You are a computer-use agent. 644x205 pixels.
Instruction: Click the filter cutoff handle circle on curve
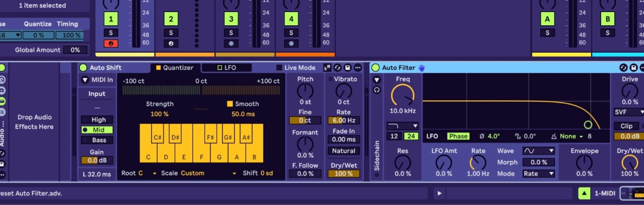pos(588,124)
